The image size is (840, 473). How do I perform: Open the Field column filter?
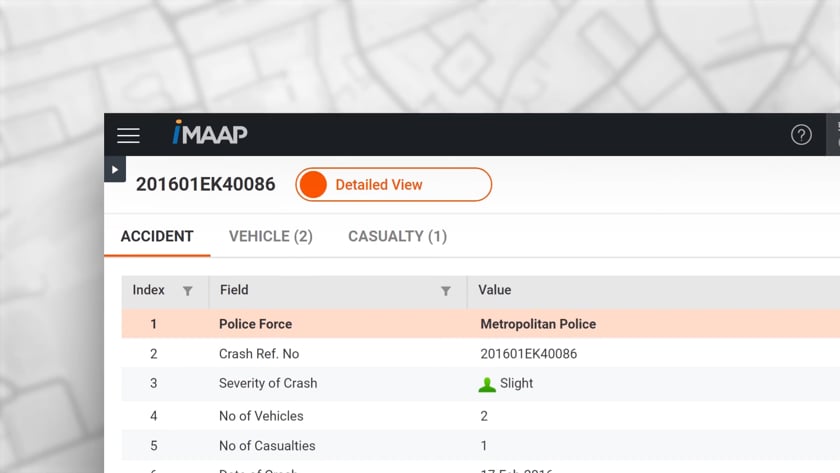(446, 291)
